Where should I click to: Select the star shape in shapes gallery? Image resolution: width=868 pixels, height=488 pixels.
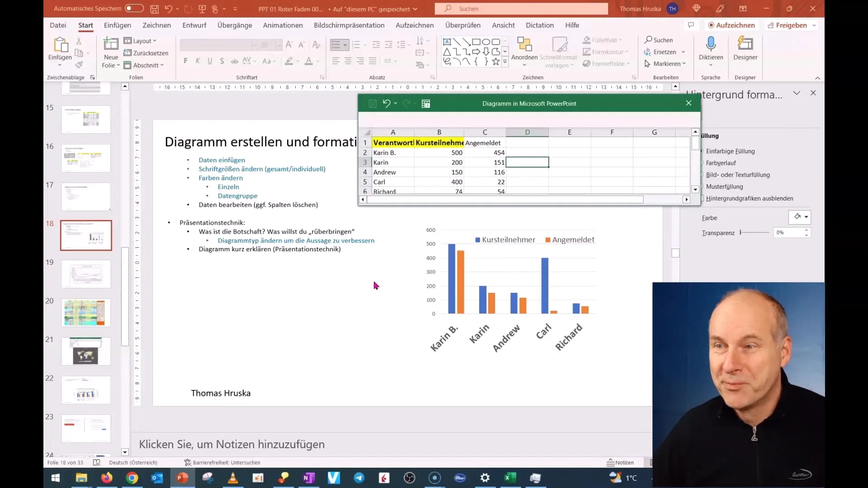point(496,62)
